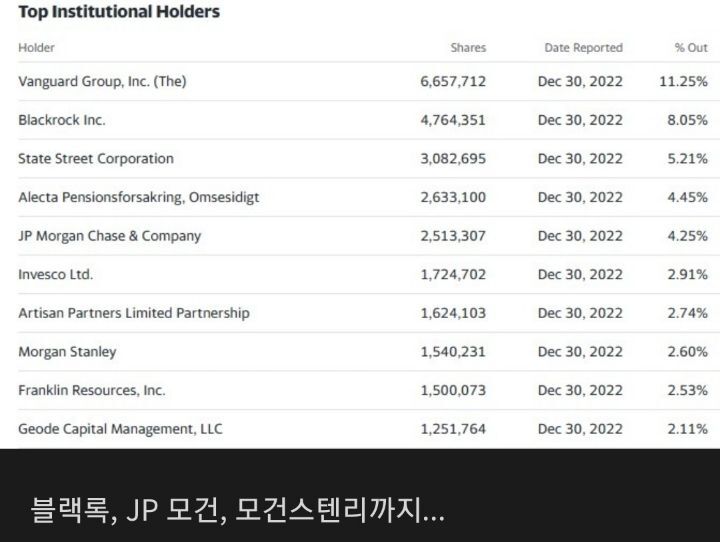Screen dimensions: 720x542
Task: Open Artisan Partners Limited Partnership entry
Action: [134, 313]
